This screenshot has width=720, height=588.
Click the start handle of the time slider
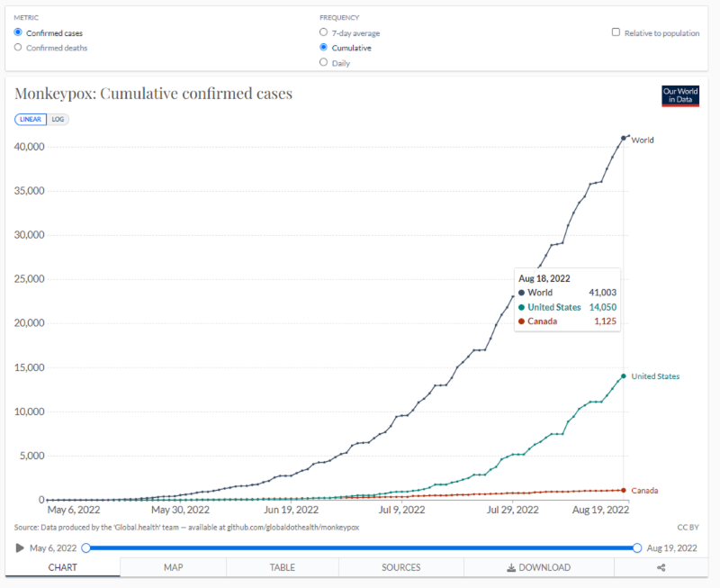(x=85, y=548)
